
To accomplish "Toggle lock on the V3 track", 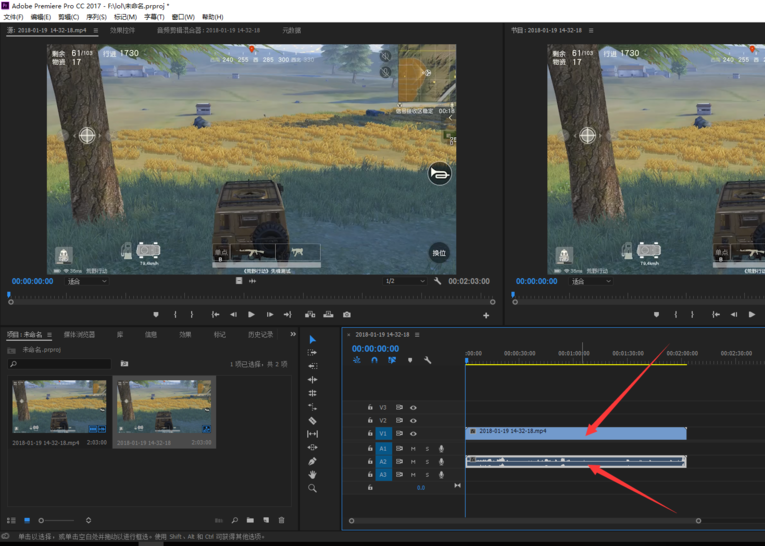I will [370, 408].
